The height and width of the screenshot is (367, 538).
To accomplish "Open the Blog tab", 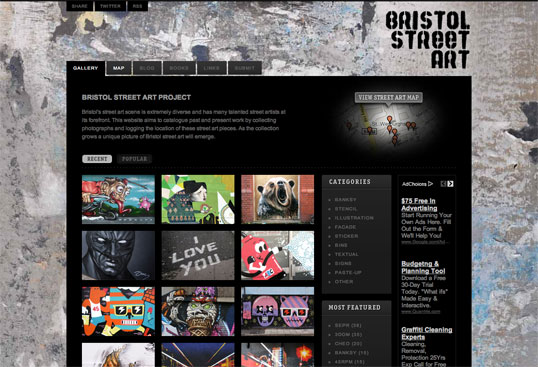I will click(147, 68).
